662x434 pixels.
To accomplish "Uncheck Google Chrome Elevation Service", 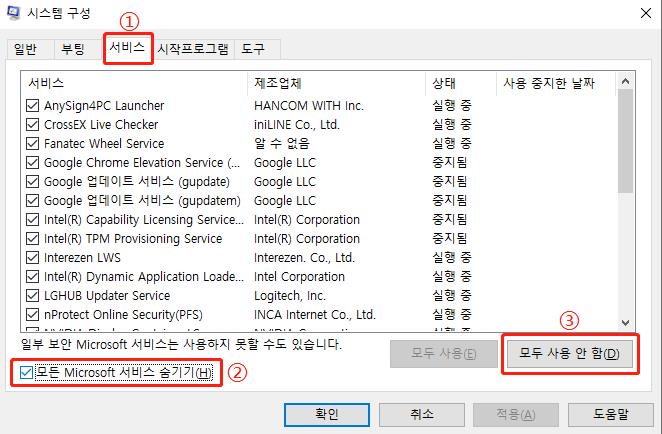I will click(33, 163).
